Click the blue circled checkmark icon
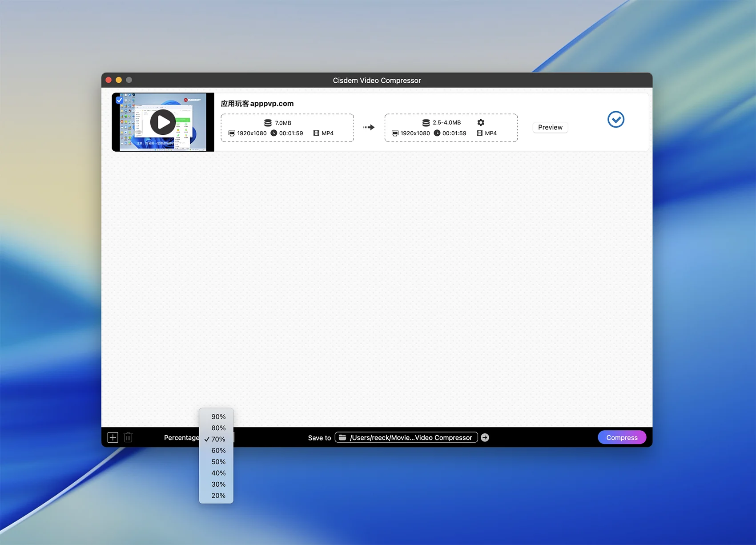The width and height of the screenshot is (756, 545). pos(615,119)
